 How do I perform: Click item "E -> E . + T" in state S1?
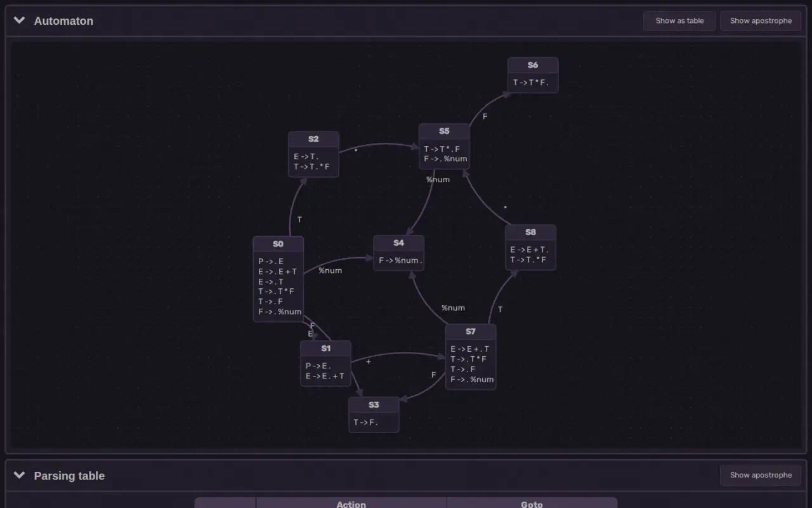[325, 376]
